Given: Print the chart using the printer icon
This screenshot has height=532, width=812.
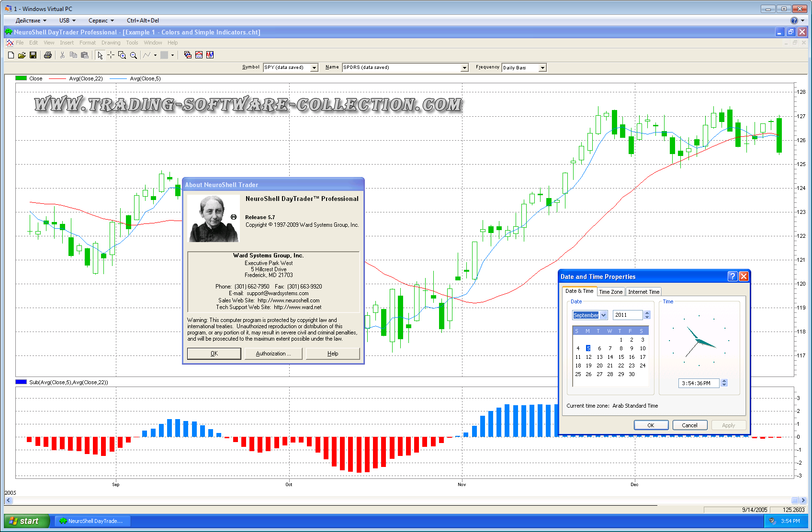Looking at the screenshot, I should coord(48,55).
